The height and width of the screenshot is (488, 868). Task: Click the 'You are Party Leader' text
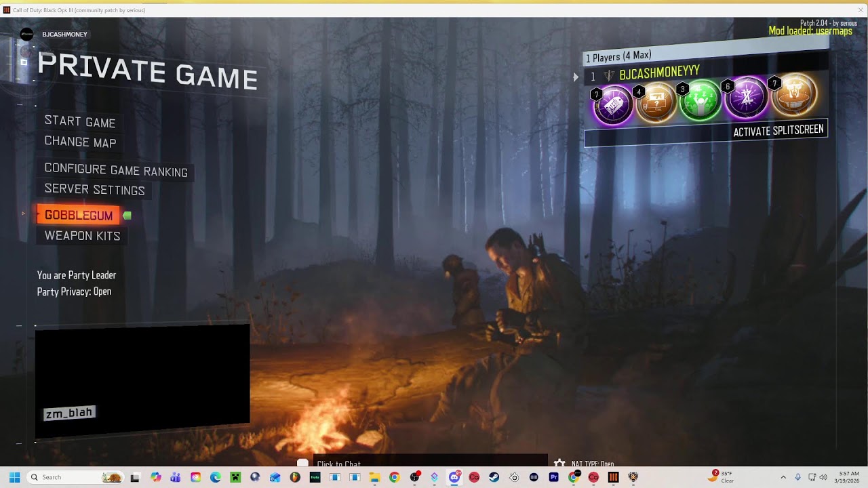[x=77, y=275]
